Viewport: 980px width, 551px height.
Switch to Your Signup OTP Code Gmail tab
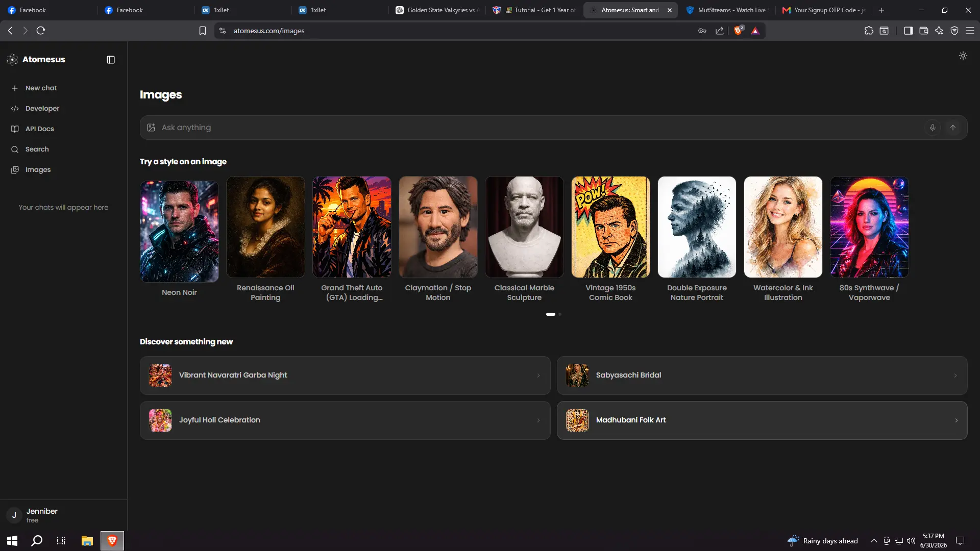(824, 10)
